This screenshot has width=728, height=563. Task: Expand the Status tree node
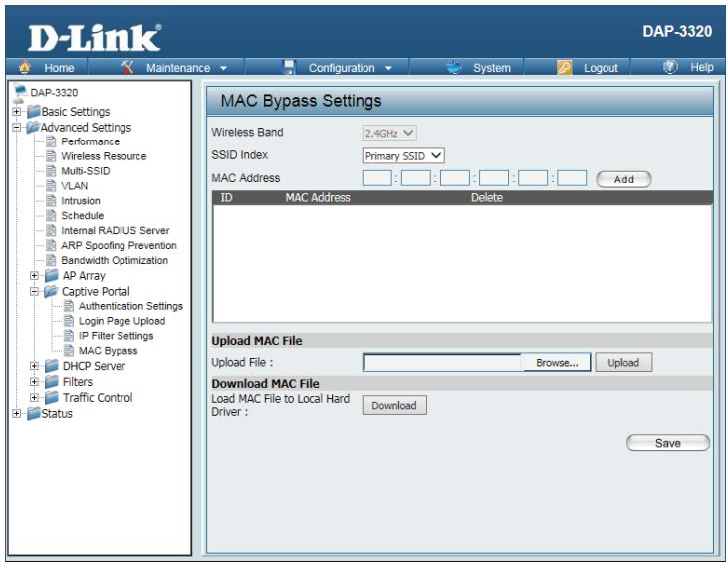16,413
